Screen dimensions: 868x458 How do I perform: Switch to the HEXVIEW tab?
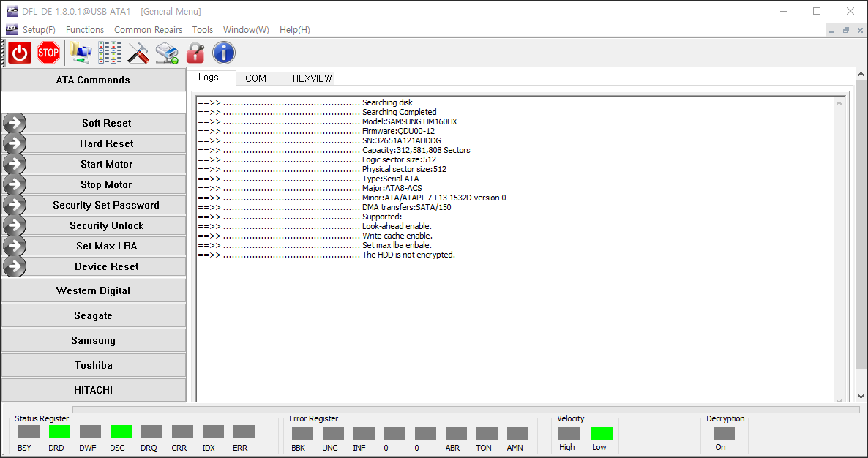click(x=312, y=78)
